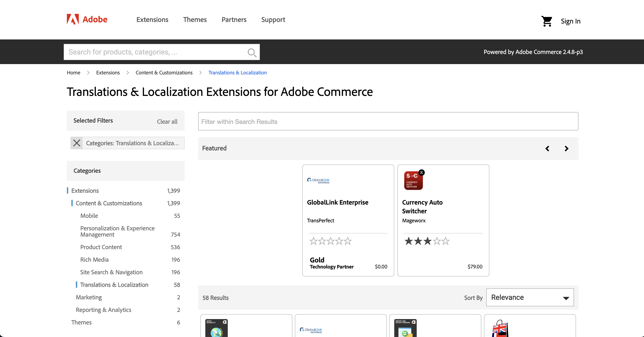Go to Home breadcrumb
644x337 pixels.
pyautogui.click(x=74, y=73)
